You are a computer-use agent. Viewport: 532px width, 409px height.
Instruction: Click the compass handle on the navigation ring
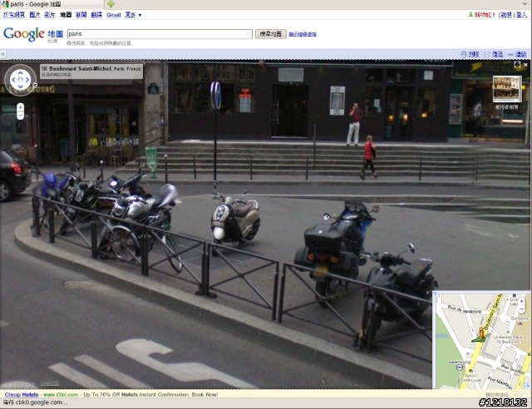(35, 85)
